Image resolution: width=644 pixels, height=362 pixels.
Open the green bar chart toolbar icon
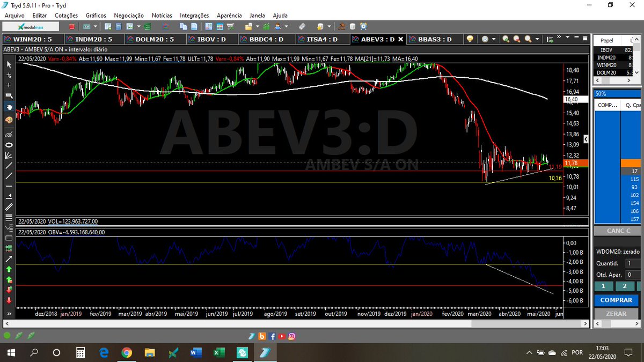click(266, 26)
